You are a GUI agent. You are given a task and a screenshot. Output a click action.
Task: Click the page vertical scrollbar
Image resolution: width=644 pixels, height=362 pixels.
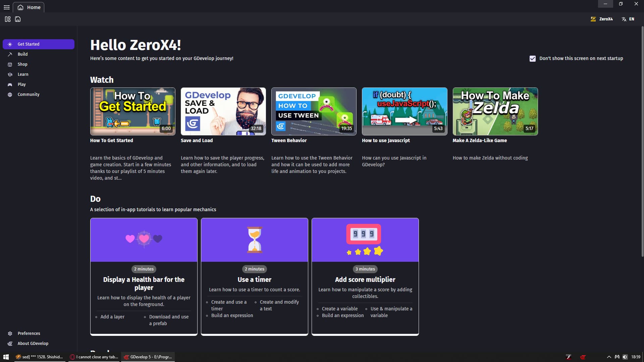(x=642, y=141)
